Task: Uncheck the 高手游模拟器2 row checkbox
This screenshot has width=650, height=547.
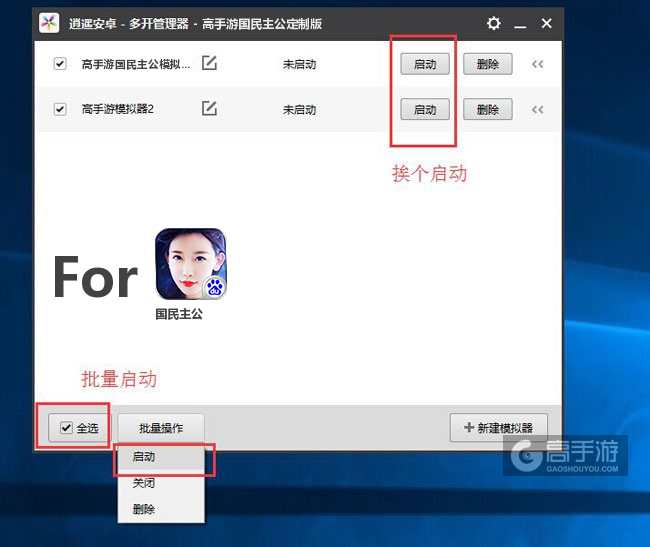Action: tap(60, 109)
